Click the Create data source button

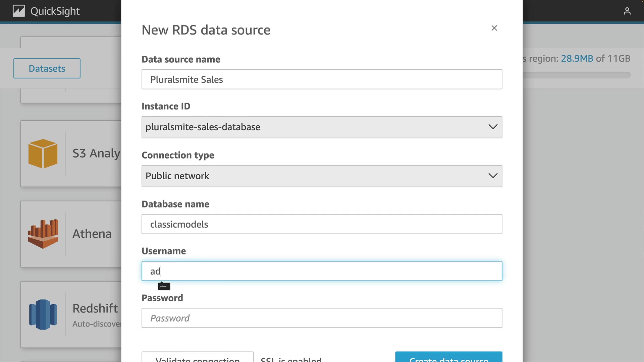(448, 358)
